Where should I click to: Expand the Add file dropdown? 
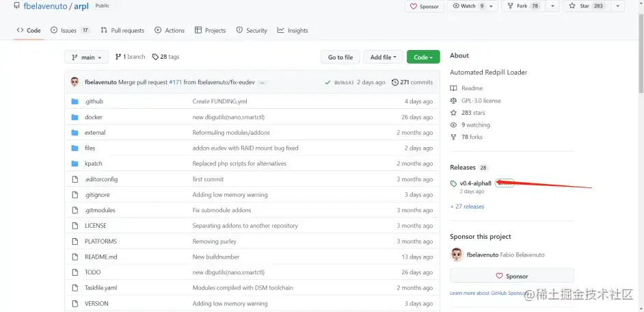pyautogui.click(x=384, y=57)
